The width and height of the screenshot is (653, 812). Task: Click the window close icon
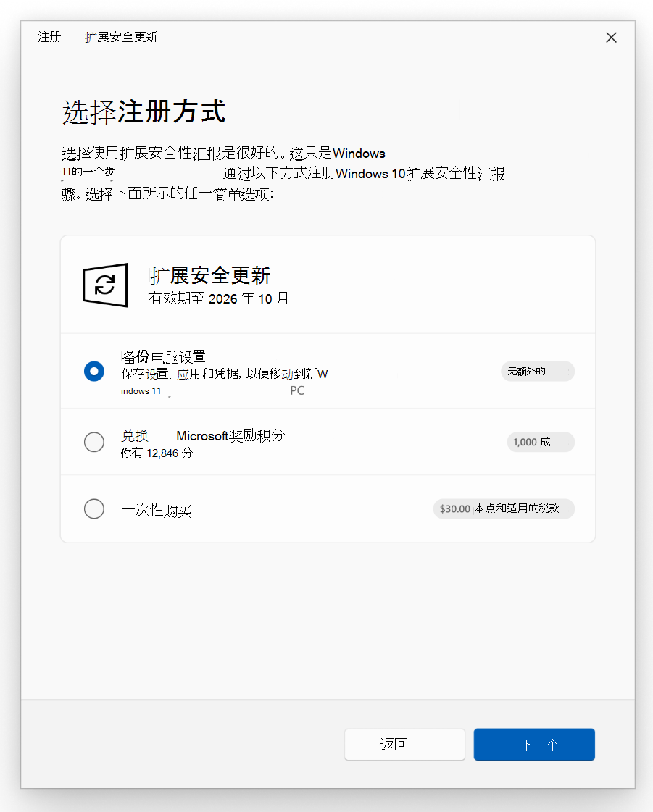click(x=611, y=37)
